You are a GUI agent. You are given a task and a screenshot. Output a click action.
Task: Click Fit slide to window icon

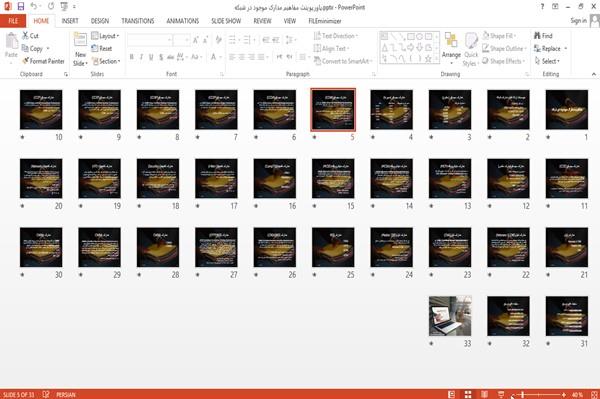(x=594, y=394)
